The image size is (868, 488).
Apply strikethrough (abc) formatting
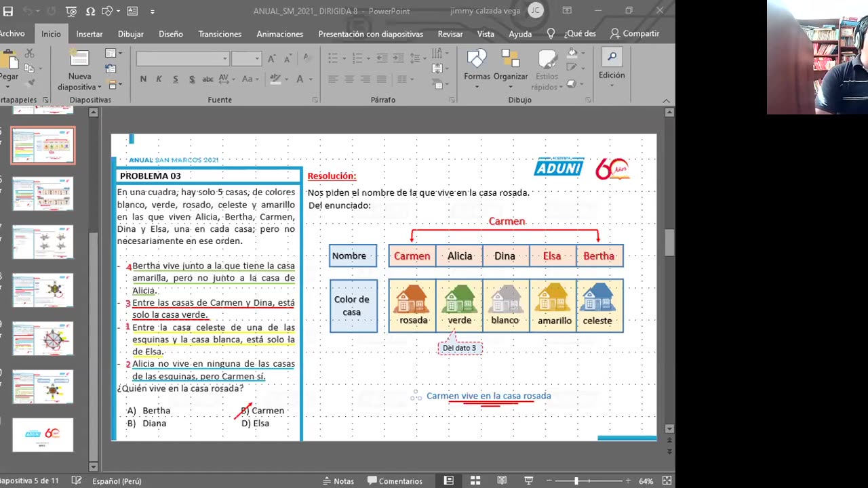(208, 79)
